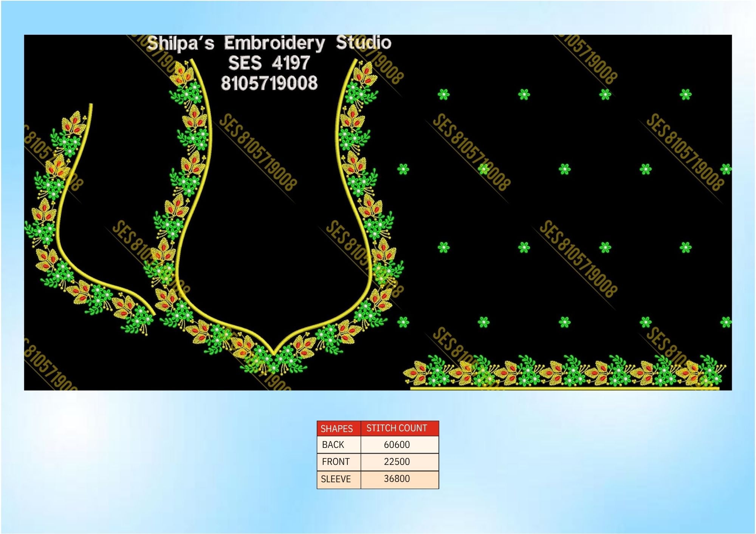Click the 'Shilpa's Embroidery Studio' title text
The height and width of the screenshot is (534, 756).
tap(269, 43)
